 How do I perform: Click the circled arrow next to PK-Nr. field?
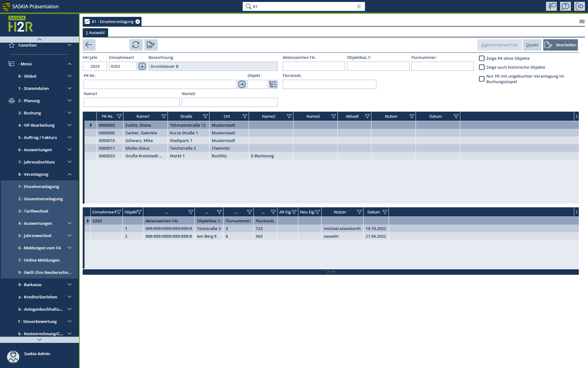point(242,84)
